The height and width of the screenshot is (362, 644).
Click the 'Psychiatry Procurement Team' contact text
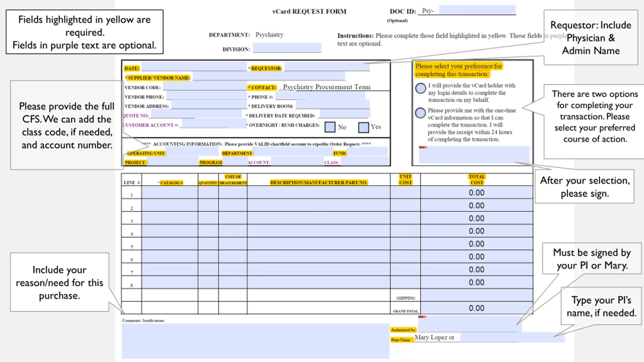tap(327, 87)
